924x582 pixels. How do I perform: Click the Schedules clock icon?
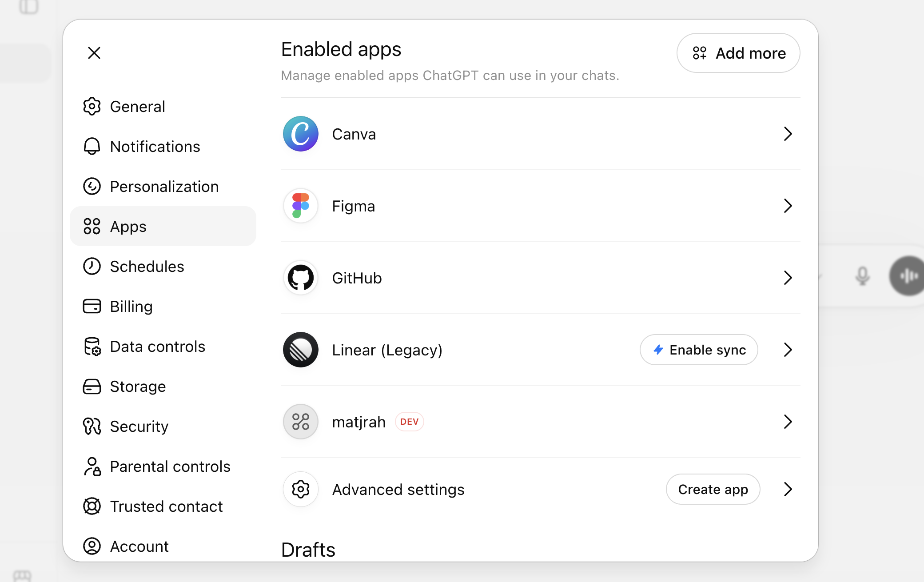coord(92,266)
